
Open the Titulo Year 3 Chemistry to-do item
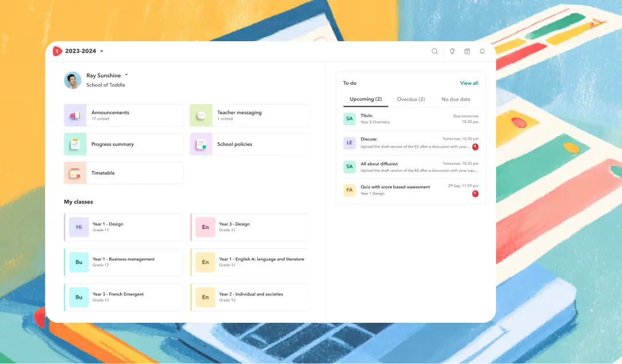[411, 118]
